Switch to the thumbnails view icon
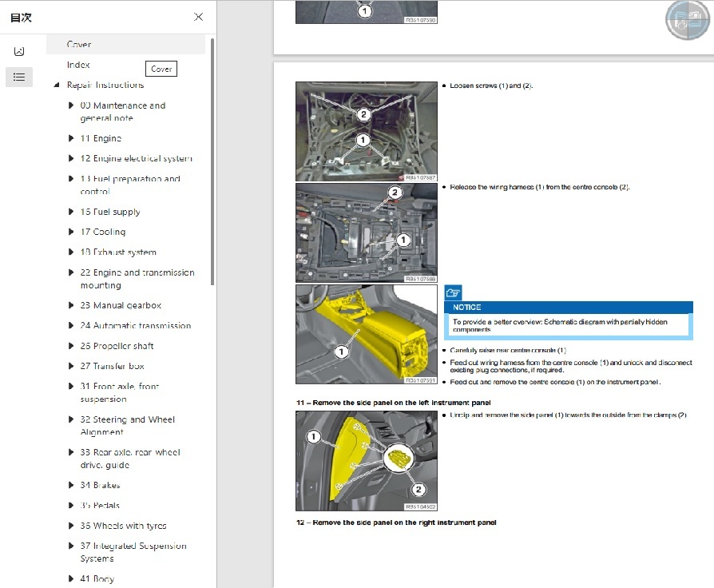The width and height of the screenshot is (714, 588). pyautogui.click(x=19, y=51)
